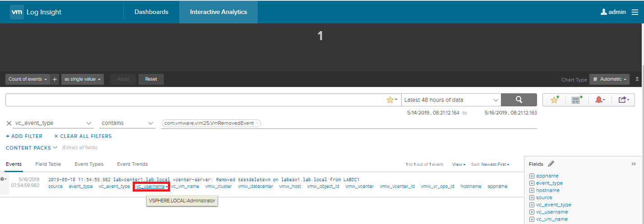Click the vmw_object_id field link
The image size is (644, 224).
pyautogui.click(x=323, y=186)
